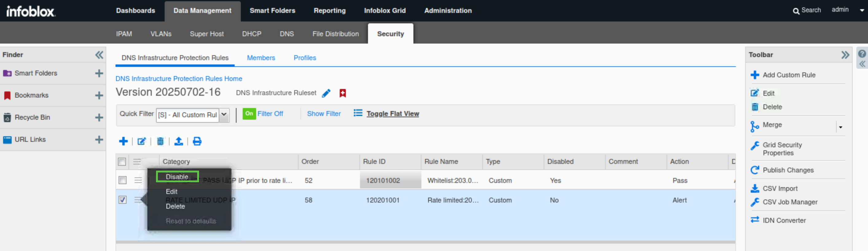Switch to the IPAM subtab

pos(124,34)
